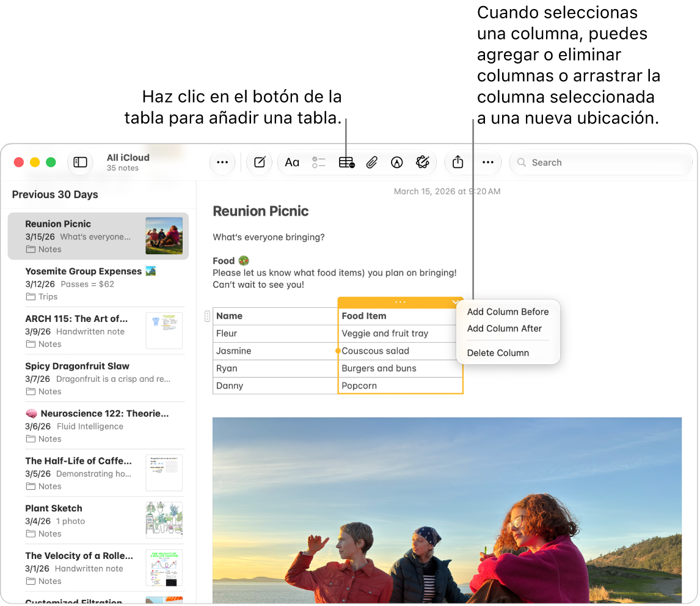
Task: Click the Couscous salad cell
Action: [x=400, y=351]
